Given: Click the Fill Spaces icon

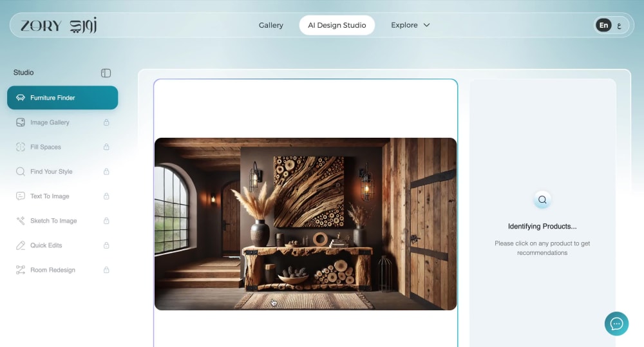Looking at the screenshot, I should (21, 147).
